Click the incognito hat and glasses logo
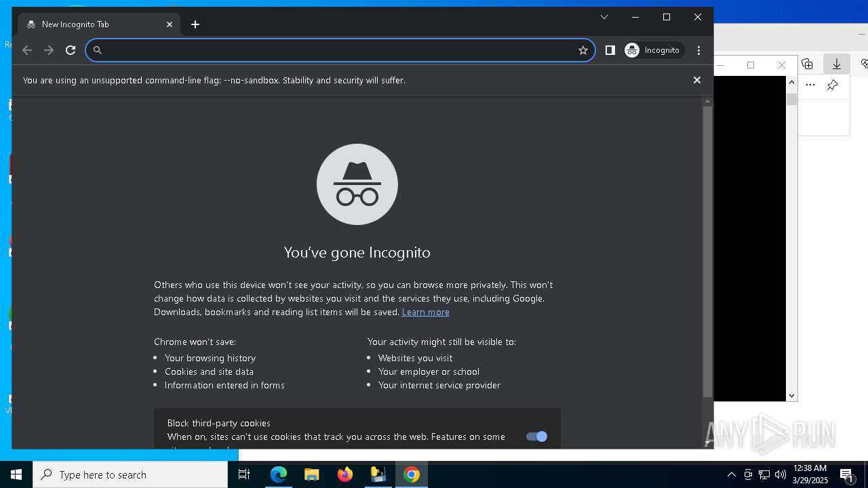The width and height of the screenshot is (868, 488). pyautogui.click(x=357, y=184)
